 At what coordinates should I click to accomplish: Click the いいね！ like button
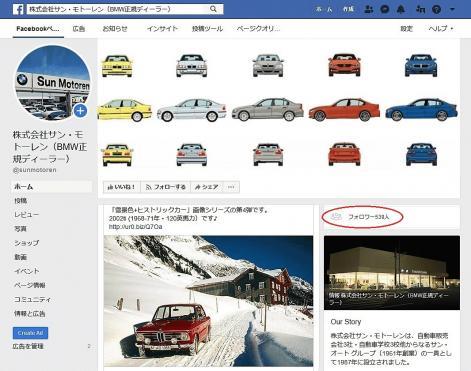[122, 187]
